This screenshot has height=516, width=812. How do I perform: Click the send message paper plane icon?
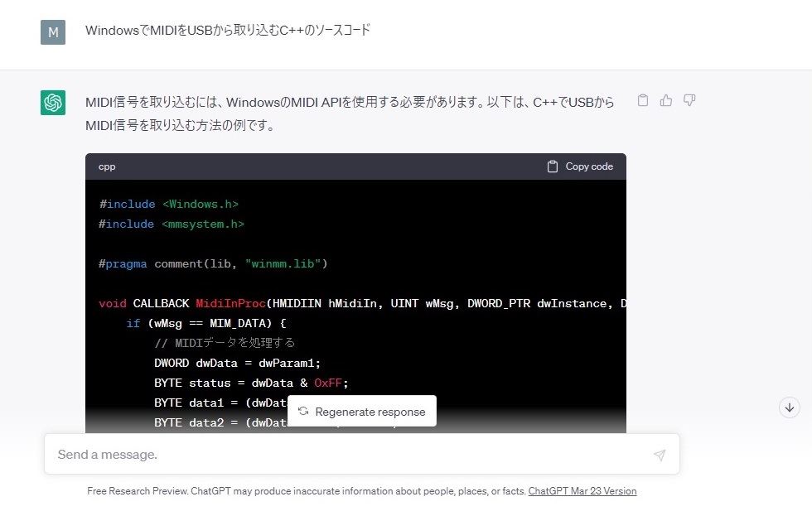tap(660, 455)
